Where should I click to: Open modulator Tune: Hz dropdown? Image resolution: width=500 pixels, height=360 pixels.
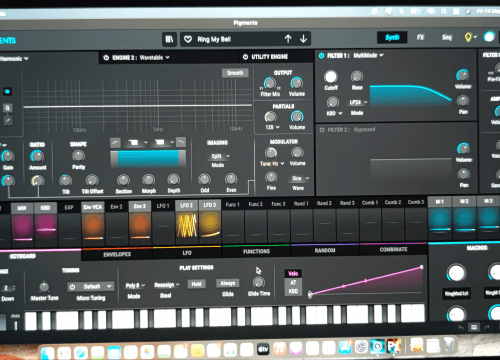tap(272, 164)
